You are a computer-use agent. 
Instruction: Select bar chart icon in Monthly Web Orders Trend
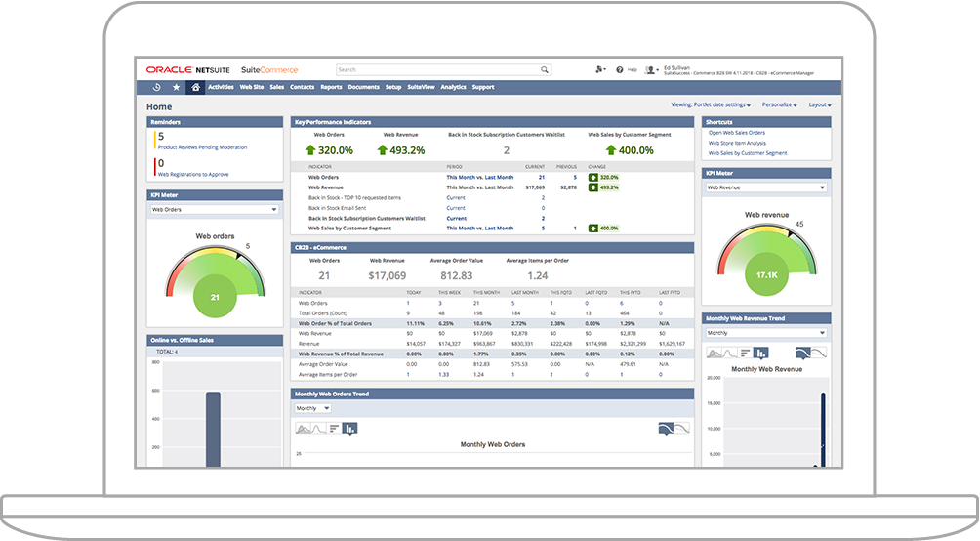[x=333, y=428]
